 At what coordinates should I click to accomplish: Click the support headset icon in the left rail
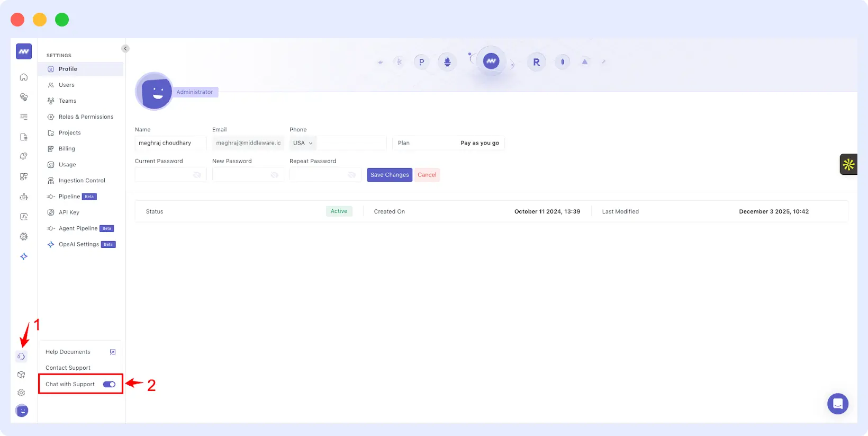point(22,357)
